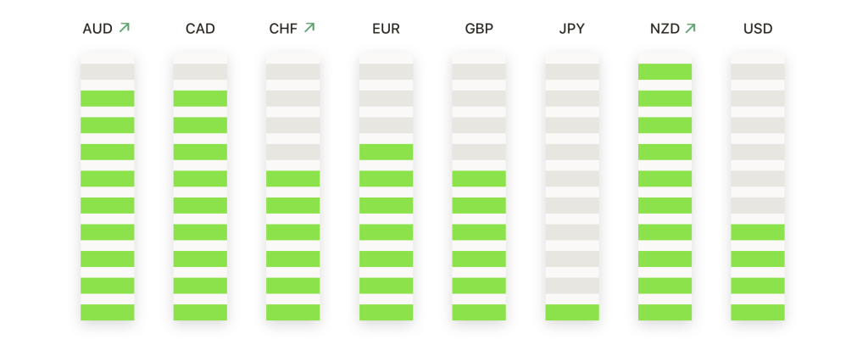Image resolution: width=868 pixels, height=345 pixels.
Task: Click the CHF currency label text
Action: (283, 29)
